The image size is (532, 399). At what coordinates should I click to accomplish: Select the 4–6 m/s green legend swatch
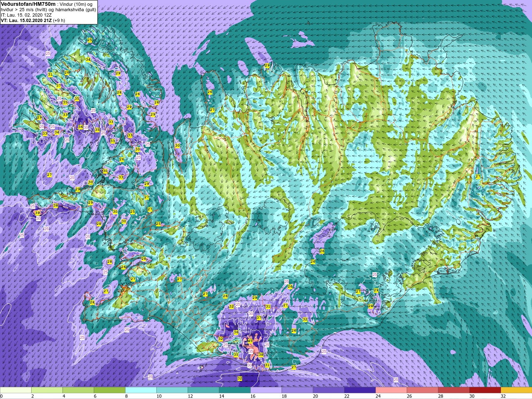78,390
